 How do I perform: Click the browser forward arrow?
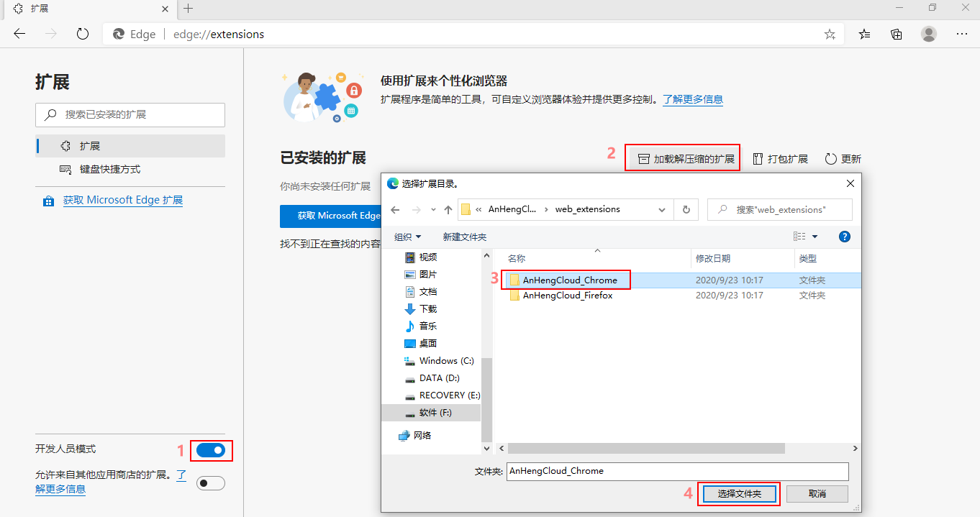click(51, 34)
